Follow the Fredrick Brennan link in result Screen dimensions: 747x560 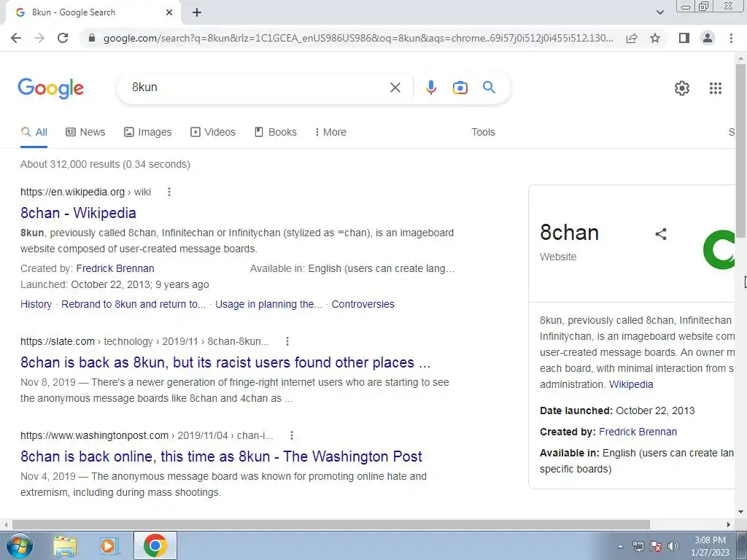coord(115,268)
